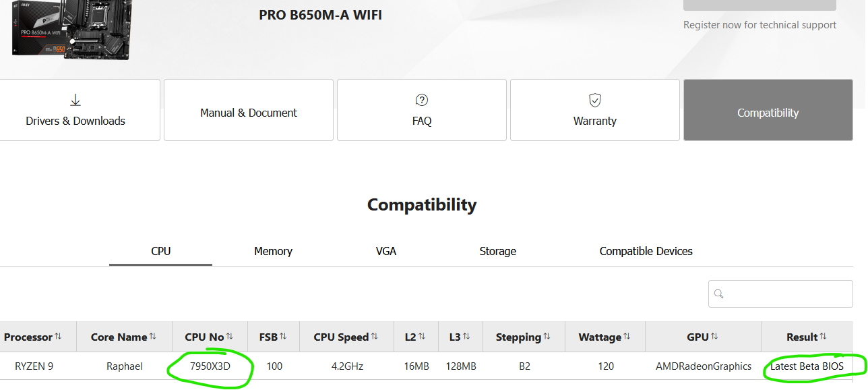This screenshot has height=390, width=868.
Task: Click the question mark icon above FAQ
Action: (x=422, y=101)
